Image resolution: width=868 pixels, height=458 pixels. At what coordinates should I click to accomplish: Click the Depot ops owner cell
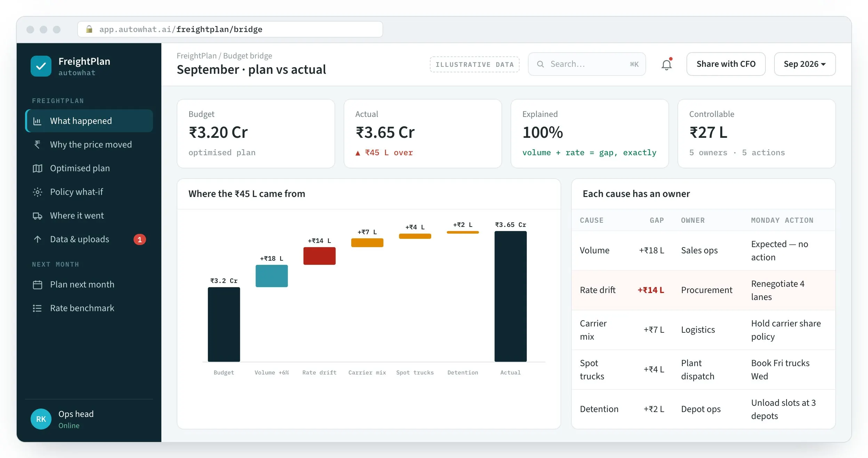tap(701, 409)
